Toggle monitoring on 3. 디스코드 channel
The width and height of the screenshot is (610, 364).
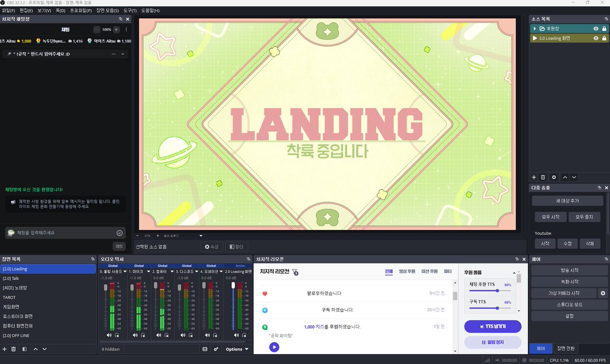click(191, 336)
